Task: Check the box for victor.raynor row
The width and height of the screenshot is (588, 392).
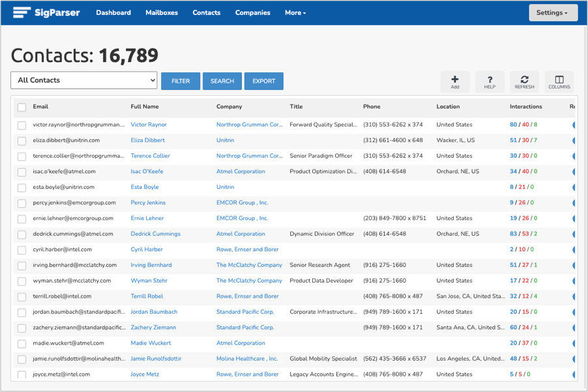Action: [x=22, y=125]
